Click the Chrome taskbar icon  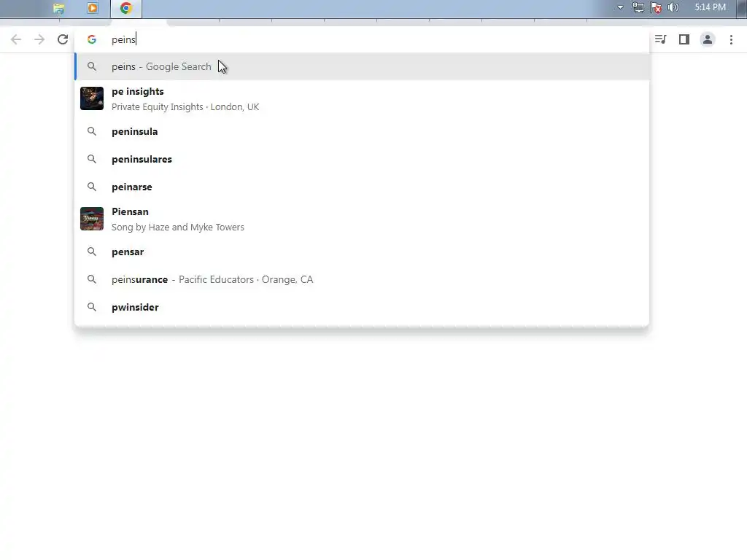point(125,8)
